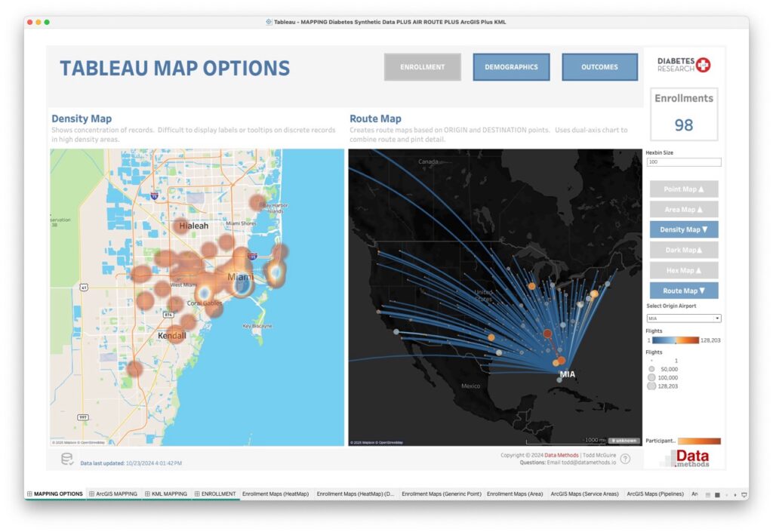Click the data source database icon
This screenshot has height=532, width=773.
67,459
